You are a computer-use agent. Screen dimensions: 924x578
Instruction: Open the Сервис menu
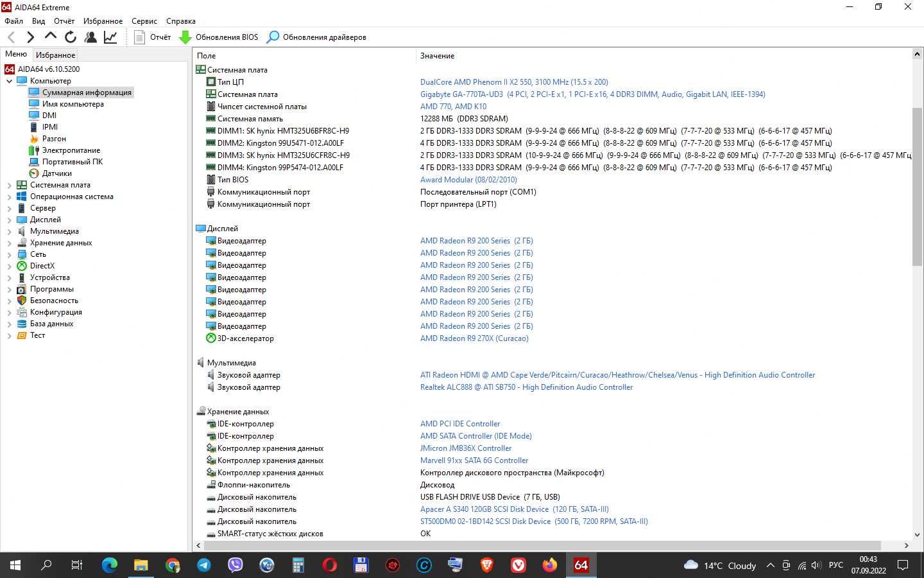click(x=144, y=21)
